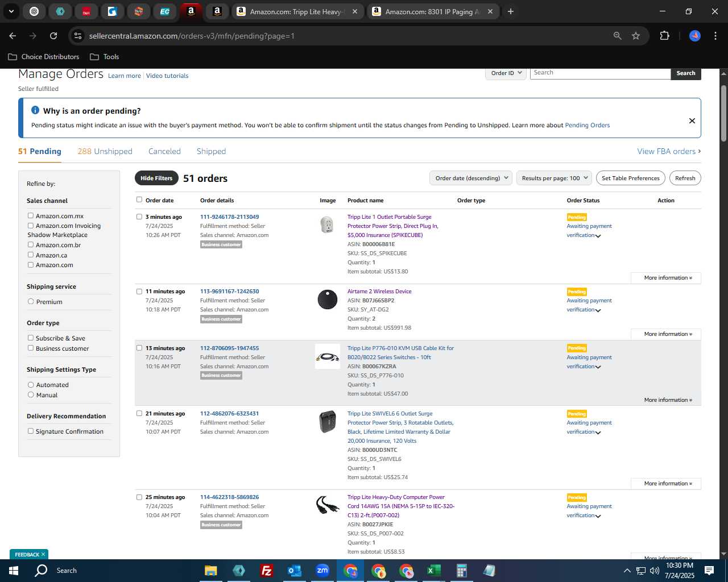Screen dimensions: 728x582
Task: Open the tab search dropdown arrow
Action: pos(11,11)
